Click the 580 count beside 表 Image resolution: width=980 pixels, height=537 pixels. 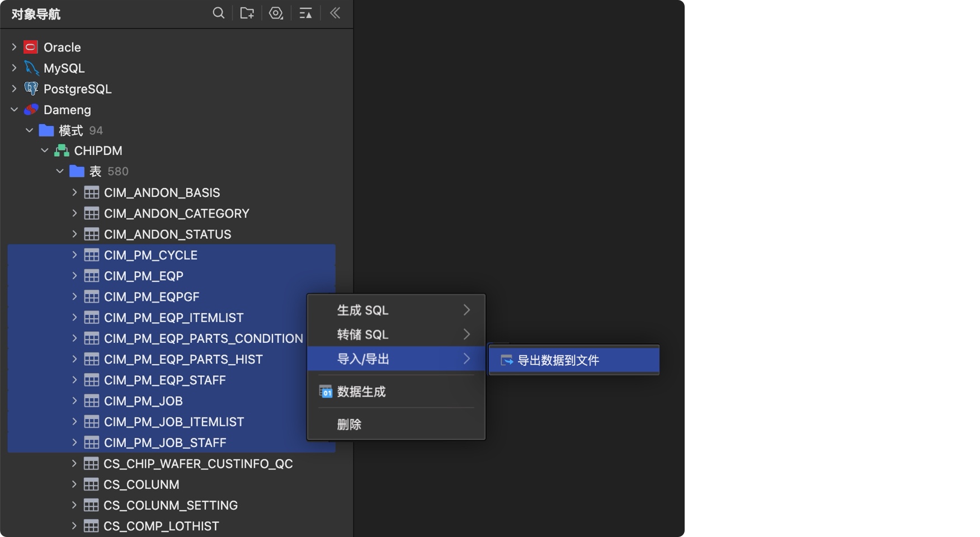pos(118,171)
